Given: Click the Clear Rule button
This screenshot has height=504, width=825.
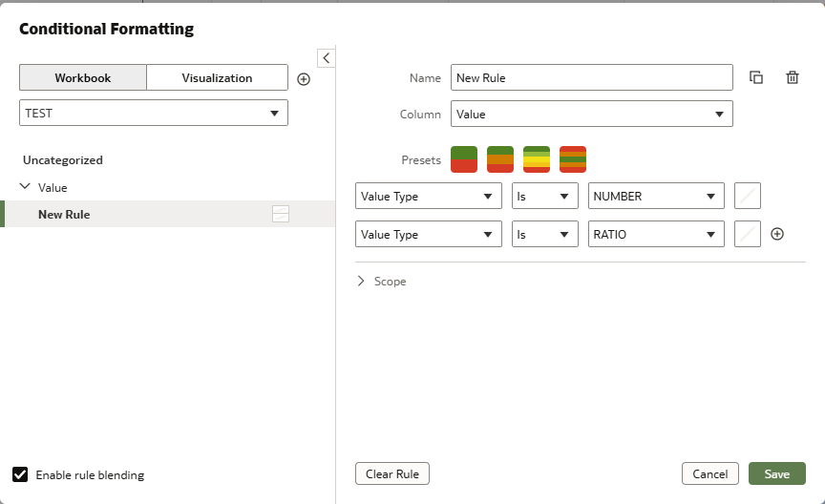Looking at the screenshot, I should [392, 473].
